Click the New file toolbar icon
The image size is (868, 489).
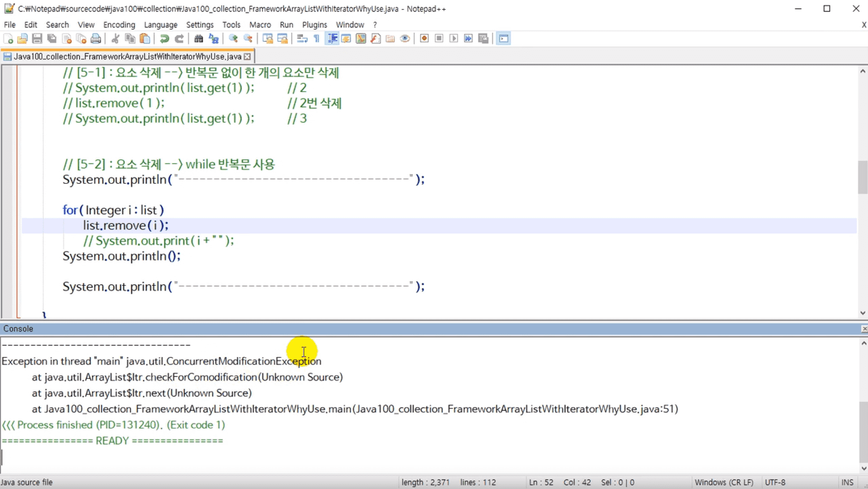(x=8, y=39)
